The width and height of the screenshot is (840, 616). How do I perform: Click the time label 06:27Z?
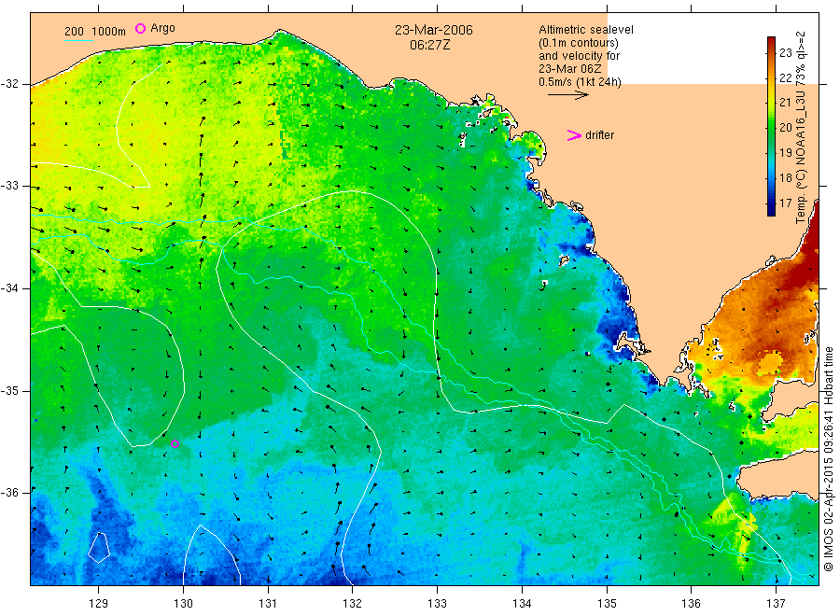coord(429,45)
